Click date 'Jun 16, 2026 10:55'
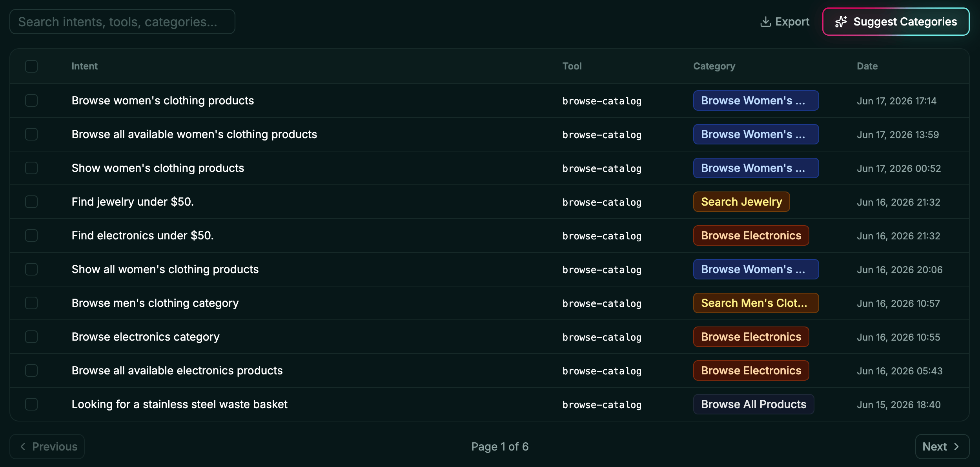 [x=898, y=337]
